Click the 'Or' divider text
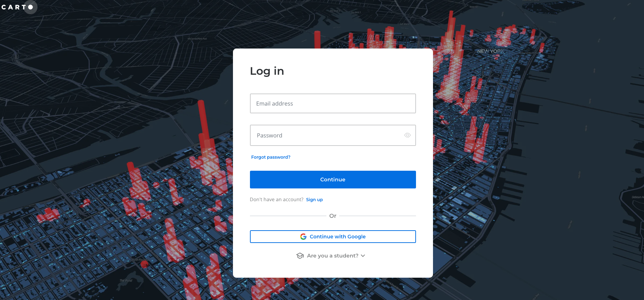644x300 pixels. (332, 216)
